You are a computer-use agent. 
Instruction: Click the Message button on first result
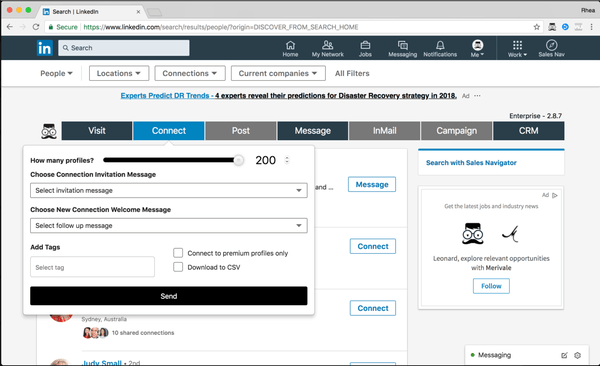[x=372, y=185]
